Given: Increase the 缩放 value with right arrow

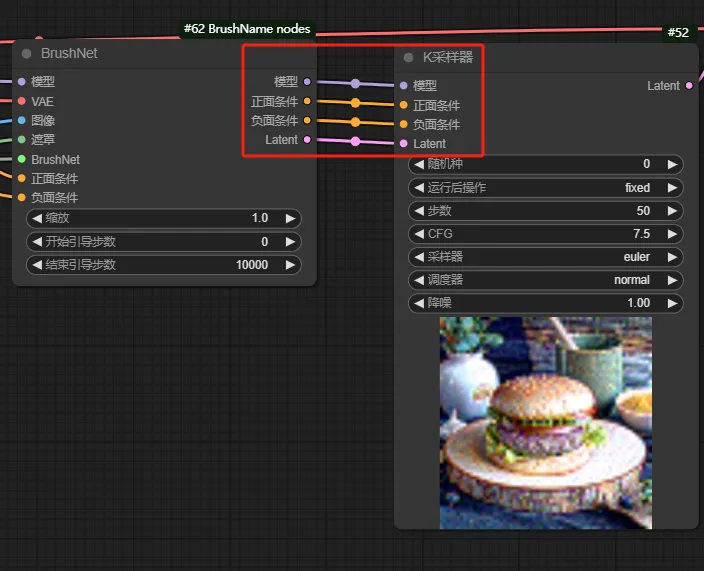Looking at the screenshot, I should click(x=290, y=218).
